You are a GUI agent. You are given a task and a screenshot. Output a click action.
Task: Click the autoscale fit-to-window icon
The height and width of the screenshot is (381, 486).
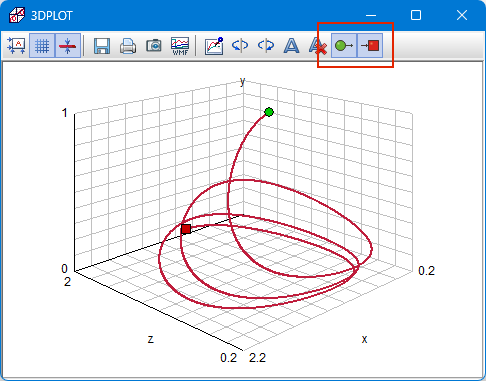pos(16,45)
